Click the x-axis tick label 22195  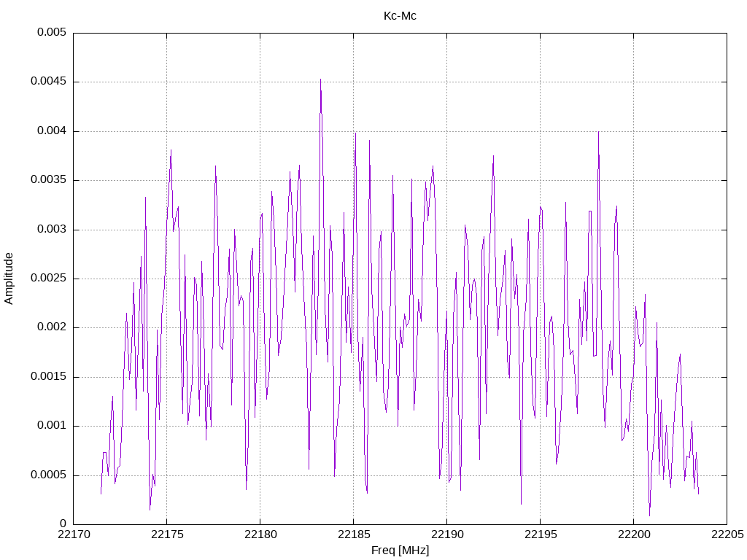[541, 534]
